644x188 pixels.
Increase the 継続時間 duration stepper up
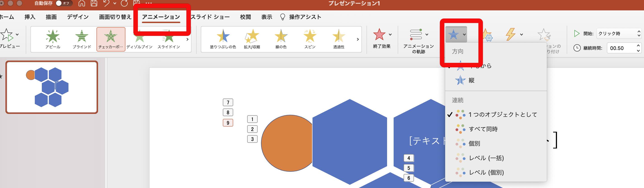click(x=638, y=45)
